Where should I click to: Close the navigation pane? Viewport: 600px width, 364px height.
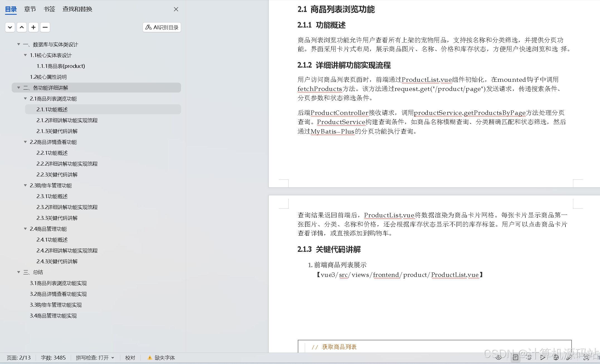[176, 9]
